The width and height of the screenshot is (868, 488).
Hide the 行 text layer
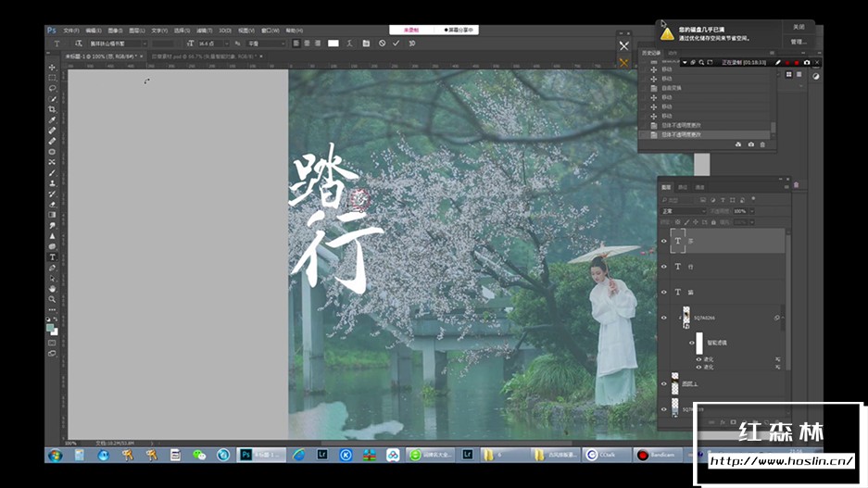pyautogui.click(x=663, y=267)
